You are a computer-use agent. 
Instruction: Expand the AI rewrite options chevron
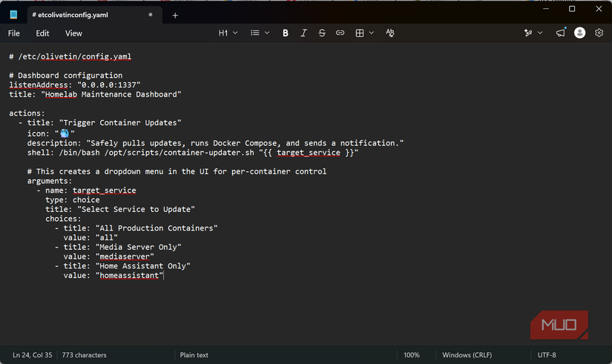[540, 33]
